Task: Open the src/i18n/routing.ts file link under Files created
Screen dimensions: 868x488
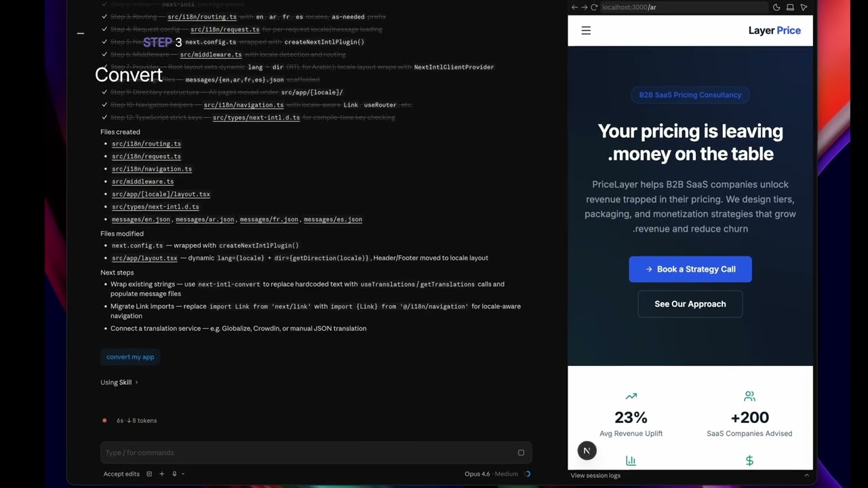Action: coord(146,144)
